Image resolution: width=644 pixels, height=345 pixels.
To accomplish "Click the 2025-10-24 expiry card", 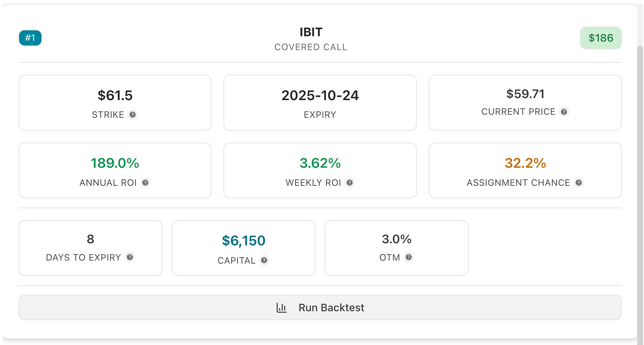I will pos(320,103).
